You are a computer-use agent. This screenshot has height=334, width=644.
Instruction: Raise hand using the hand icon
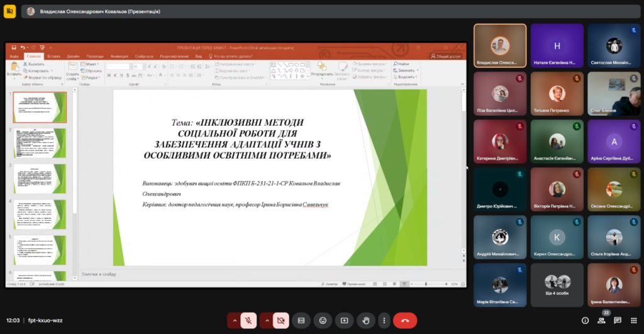365,320
